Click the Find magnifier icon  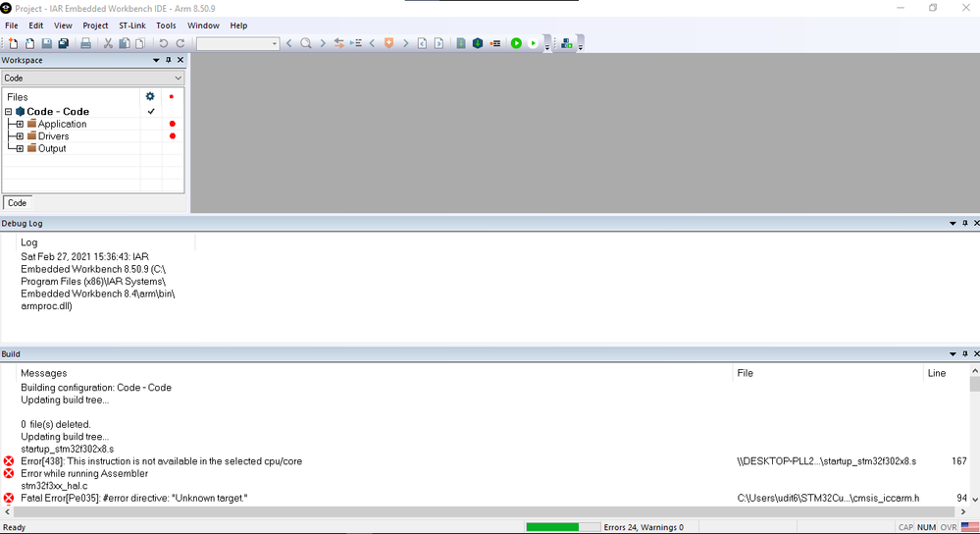click(x=306, y=43)
